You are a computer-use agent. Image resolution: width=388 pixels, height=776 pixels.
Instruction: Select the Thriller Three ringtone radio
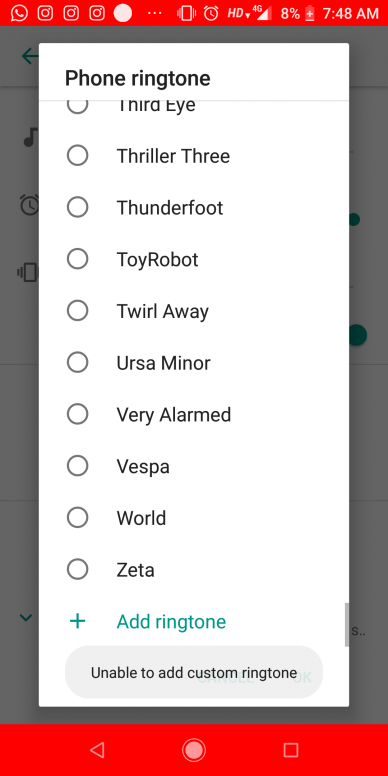(x=78, y=156)
